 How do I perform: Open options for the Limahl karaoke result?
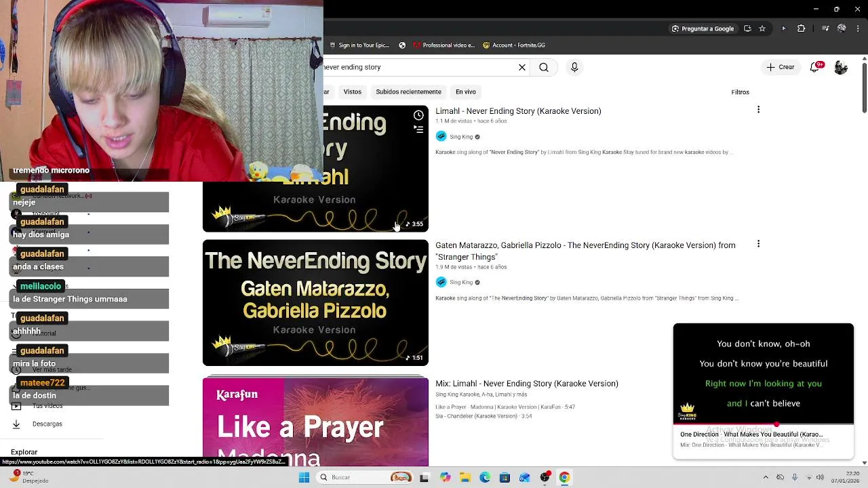tap(758, 110)
